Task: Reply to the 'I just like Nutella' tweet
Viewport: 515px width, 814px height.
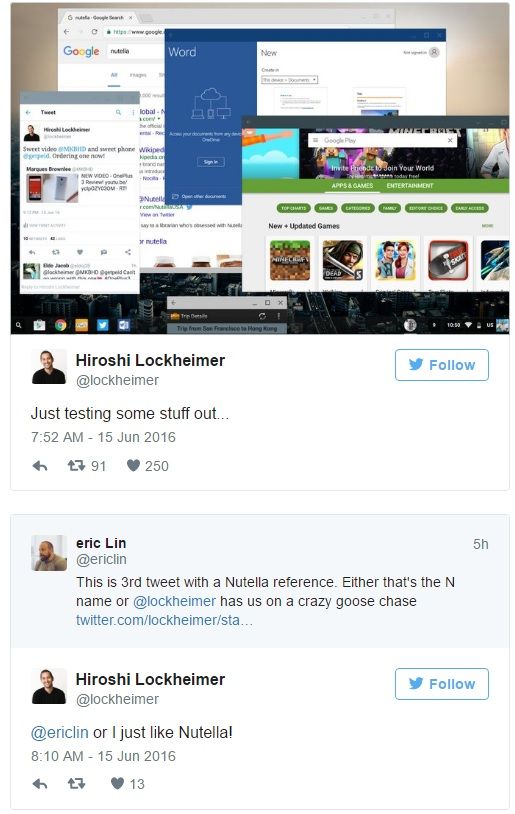Action: (x=40, y=784)
